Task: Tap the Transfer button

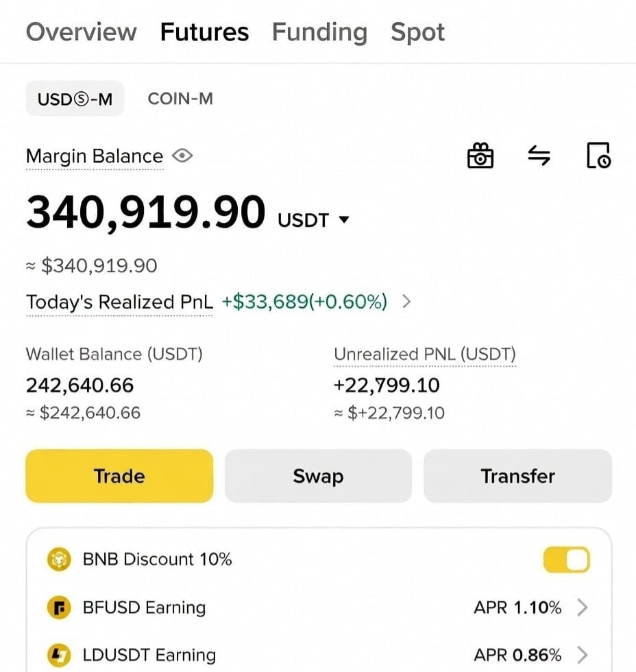Action: click(x=518, y=476)
